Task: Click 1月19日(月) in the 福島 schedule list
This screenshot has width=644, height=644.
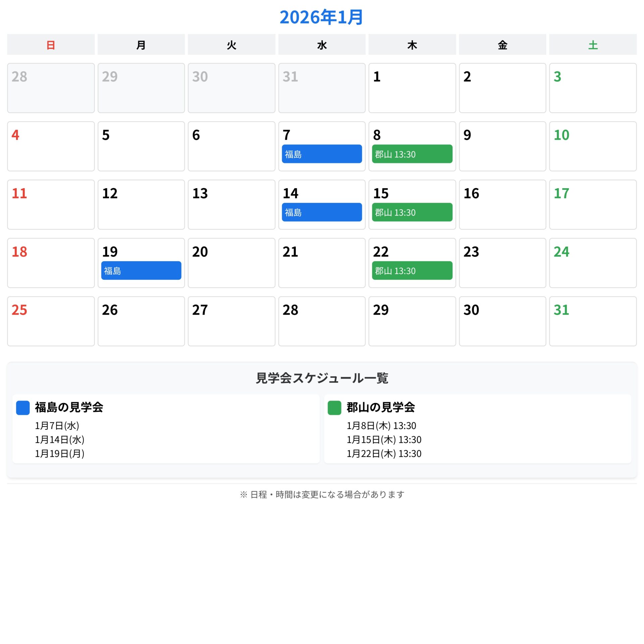Action: tap(60, 453)
